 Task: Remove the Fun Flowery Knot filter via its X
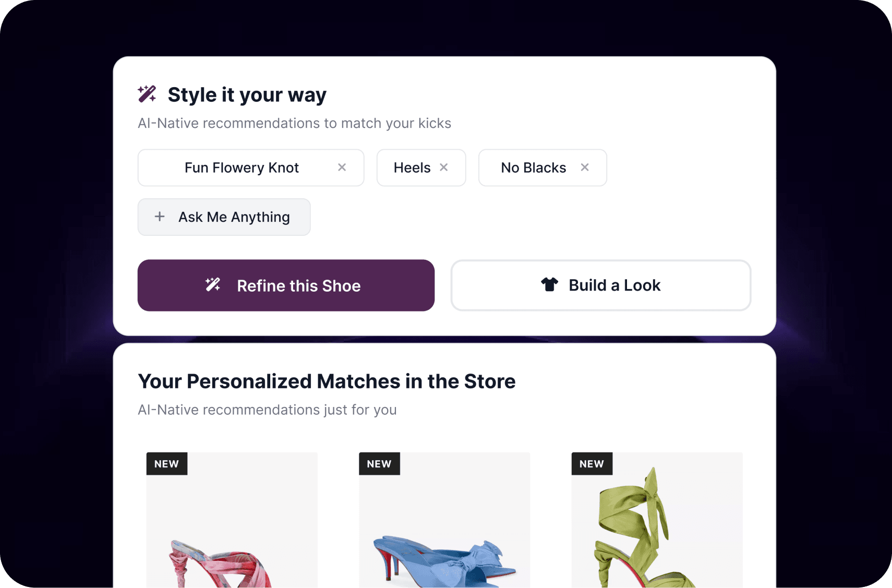pos(342,167)
